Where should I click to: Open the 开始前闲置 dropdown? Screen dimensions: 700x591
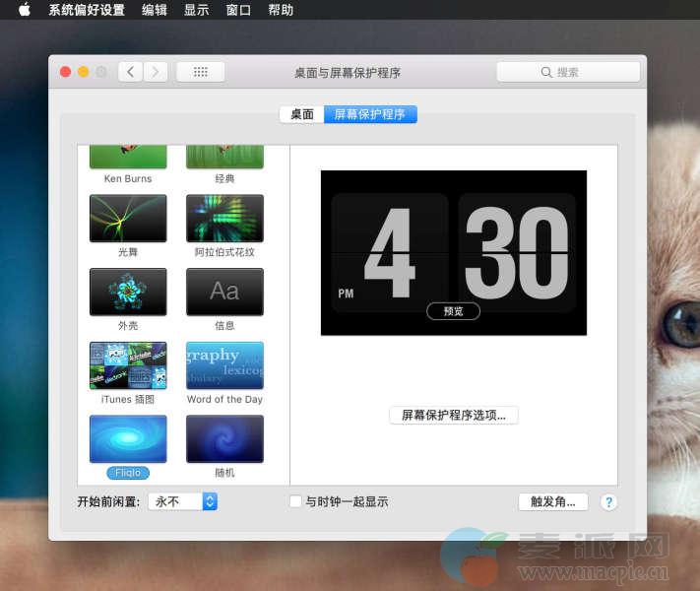point(182,501)
